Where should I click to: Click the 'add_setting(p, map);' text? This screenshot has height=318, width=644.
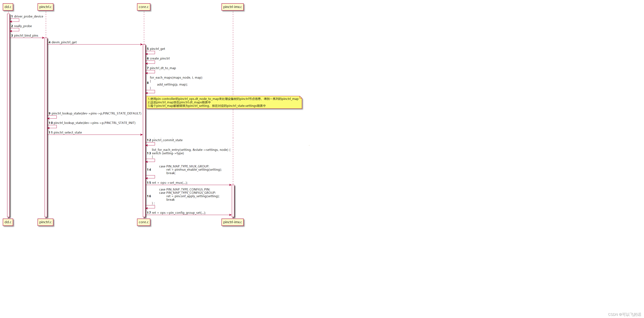tap(172, 84)
